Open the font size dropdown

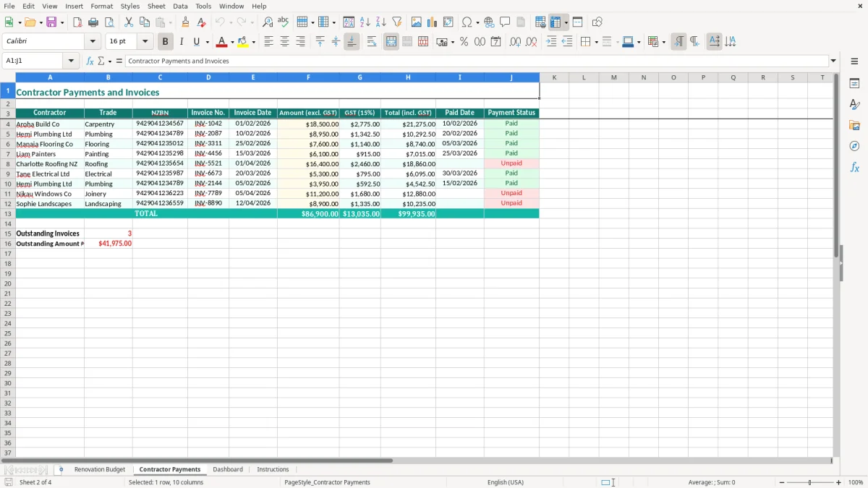(x=145, y=42)
